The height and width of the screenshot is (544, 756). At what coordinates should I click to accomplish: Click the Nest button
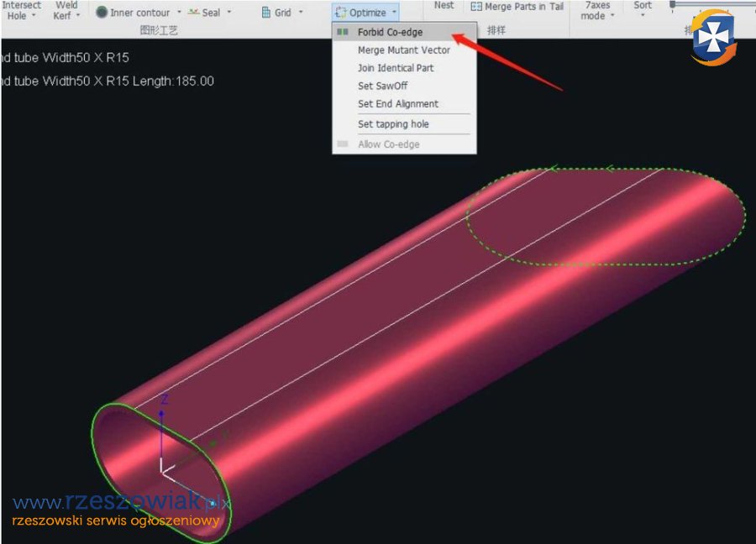[444, 5]
